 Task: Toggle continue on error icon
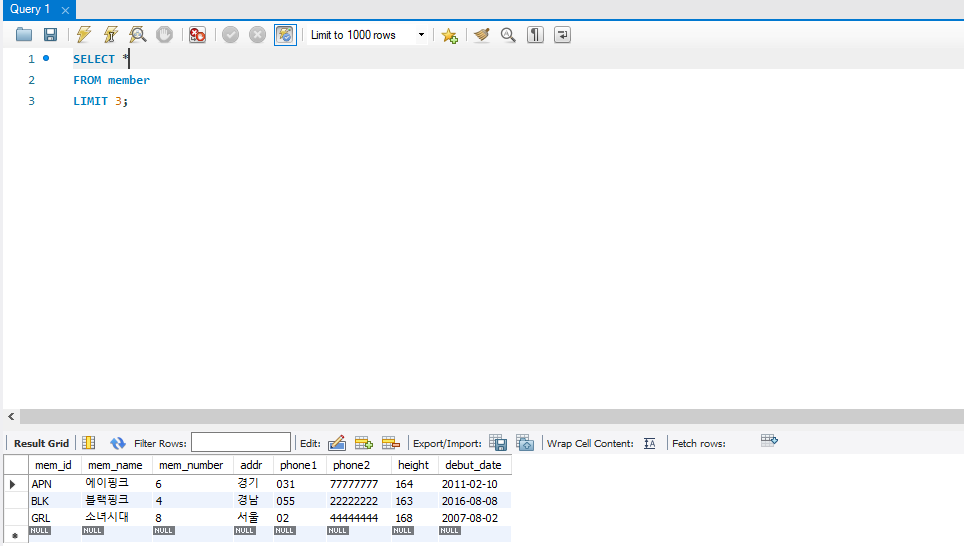coord(197,35)
